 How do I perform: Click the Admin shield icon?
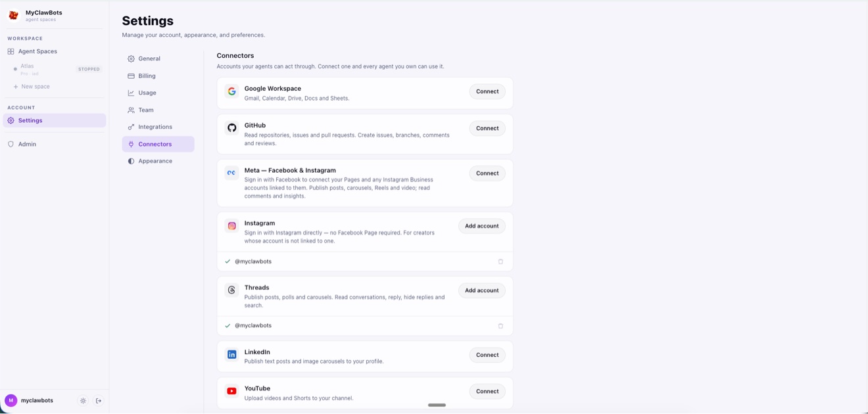pos(11,144)
